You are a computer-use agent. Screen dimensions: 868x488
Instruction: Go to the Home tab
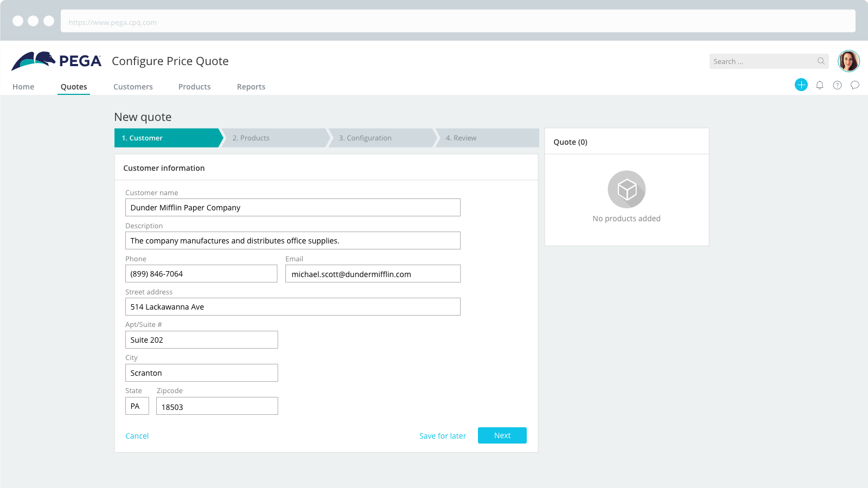(x=23, y=87)
